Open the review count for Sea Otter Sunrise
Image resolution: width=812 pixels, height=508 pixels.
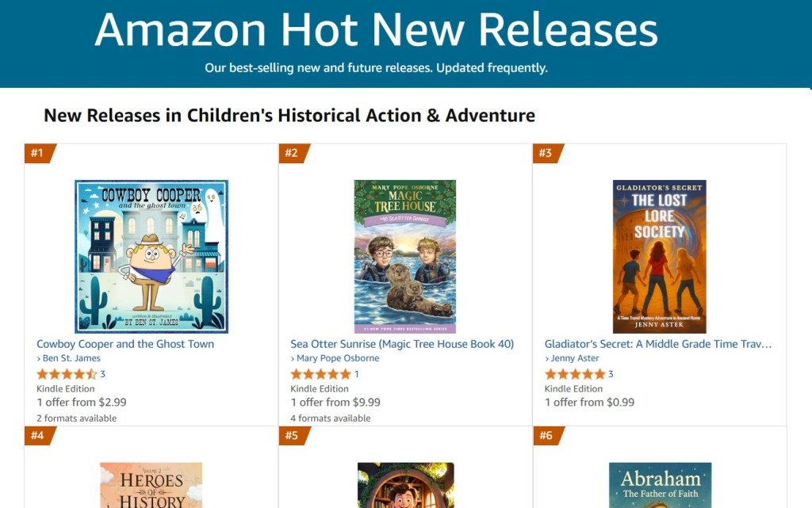[x=357, y=374]
